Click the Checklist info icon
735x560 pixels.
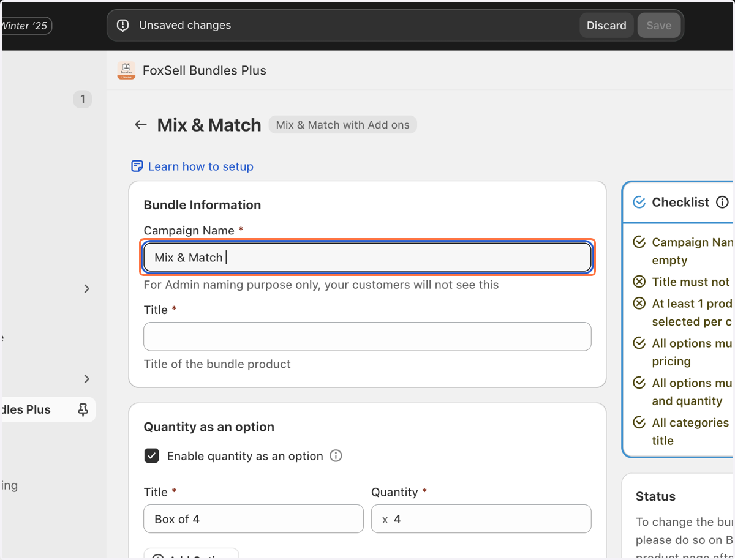coord(723,202)
